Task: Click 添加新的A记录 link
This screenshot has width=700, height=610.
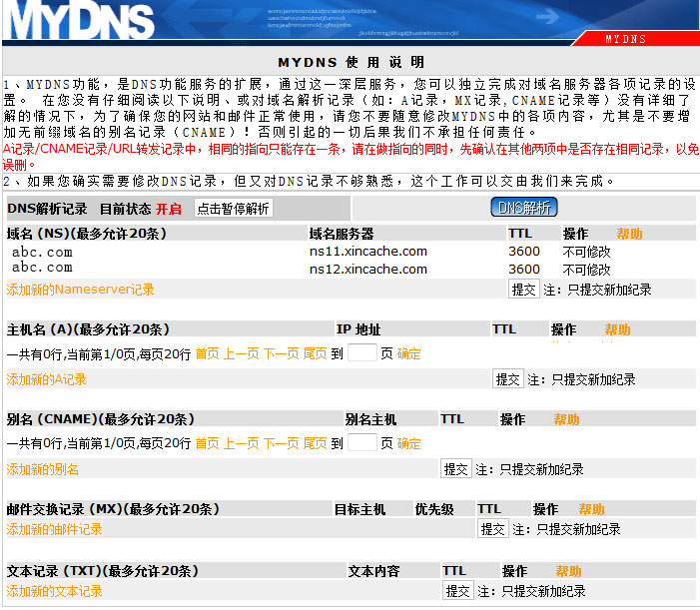Action: coord(46,379)
